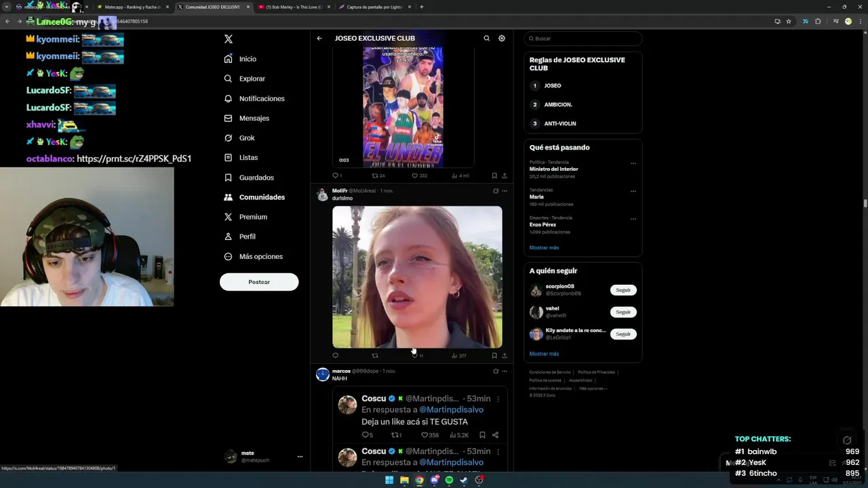Open Perfil page

(239, 237)
